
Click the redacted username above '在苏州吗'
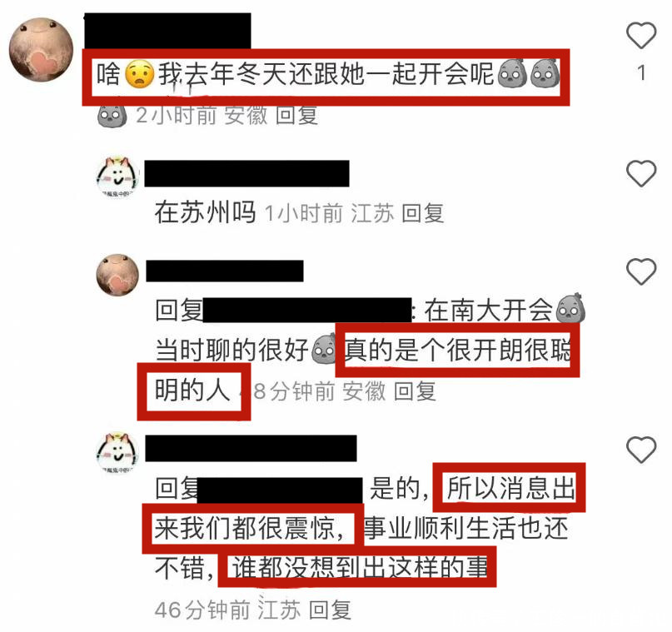click(x=246, y=173)
